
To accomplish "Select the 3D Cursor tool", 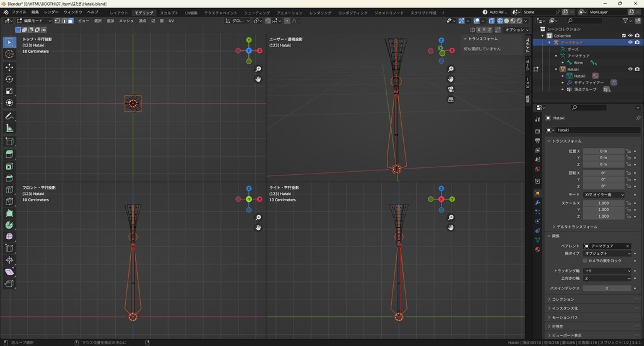I will click(9, 54).
